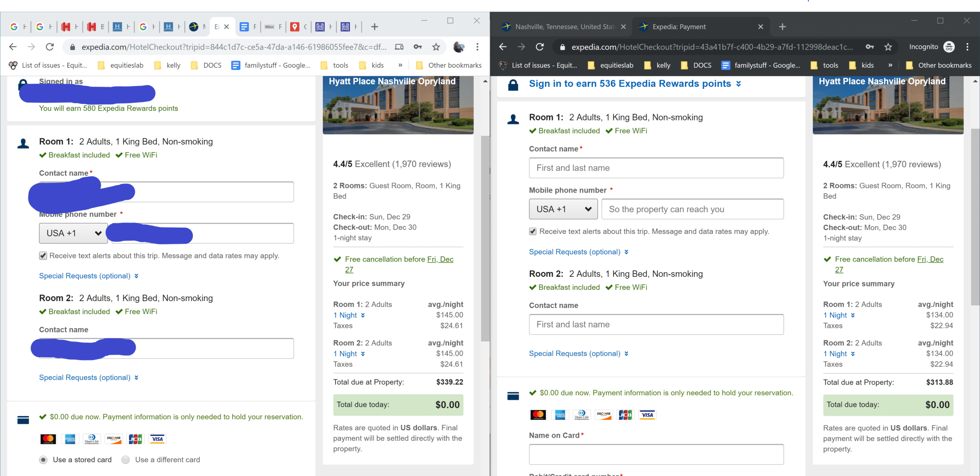Click the back arrow in the left browser
Image resolution: width=980 pixels, height=476 pixels.
[x=13, y=47]
